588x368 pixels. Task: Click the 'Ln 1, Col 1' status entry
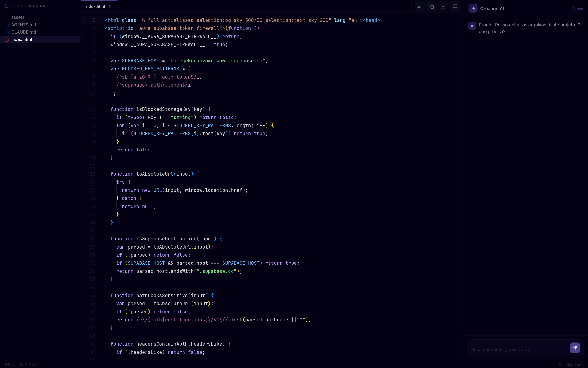[29, 364]
